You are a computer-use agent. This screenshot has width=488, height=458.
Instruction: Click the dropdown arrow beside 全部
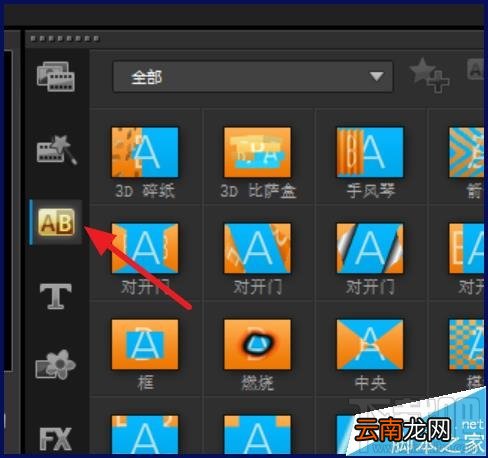[376, 77]
